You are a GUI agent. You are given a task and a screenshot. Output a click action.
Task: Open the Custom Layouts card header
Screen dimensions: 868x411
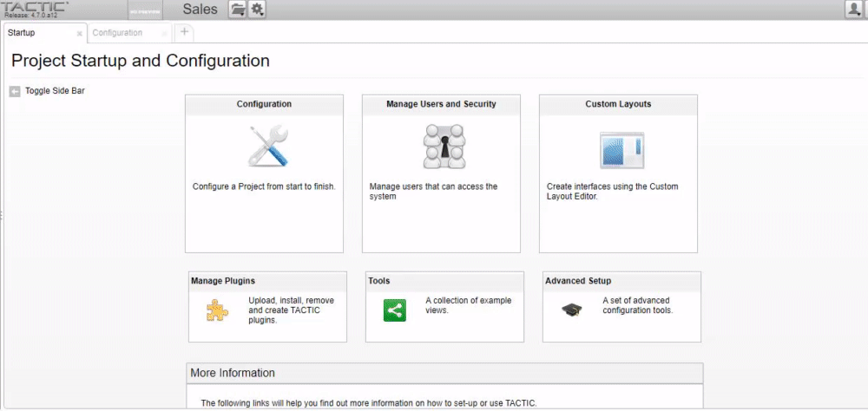coord(618,105)
